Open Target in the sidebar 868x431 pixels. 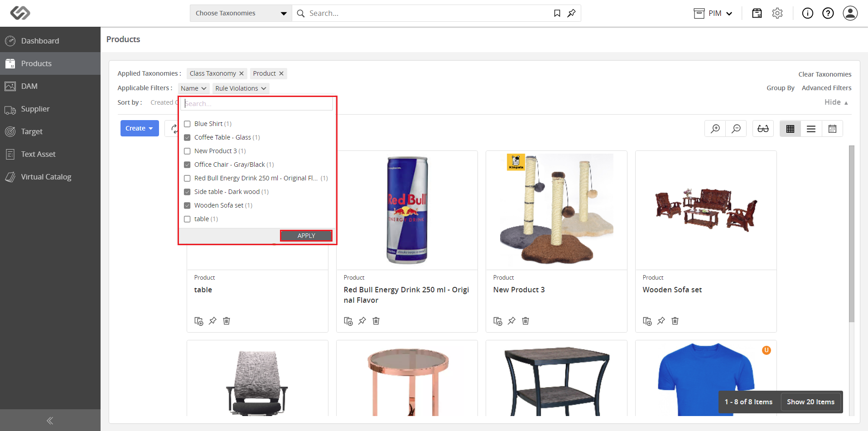pyautogui.click(x=50, y=131)
